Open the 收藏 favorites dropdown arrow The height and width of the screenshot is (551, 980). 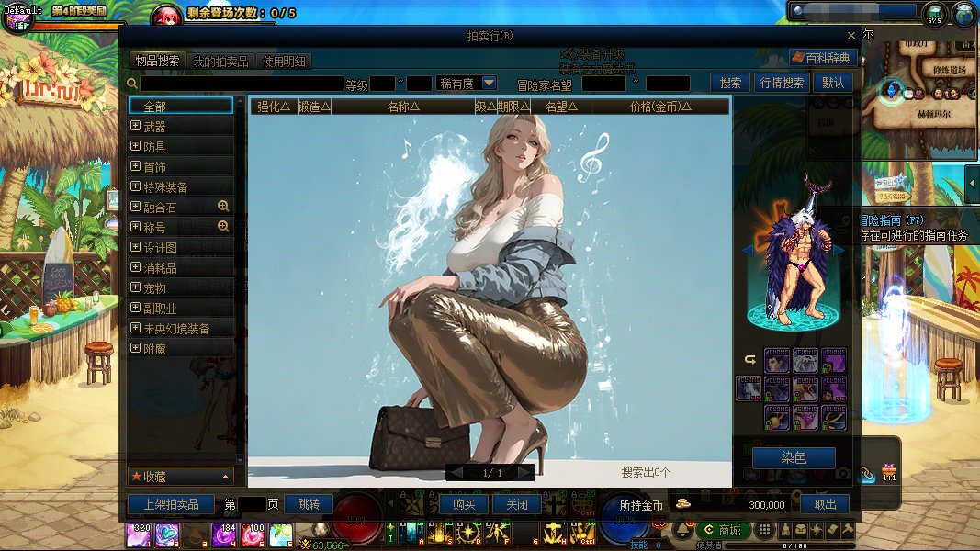(225, 477)
